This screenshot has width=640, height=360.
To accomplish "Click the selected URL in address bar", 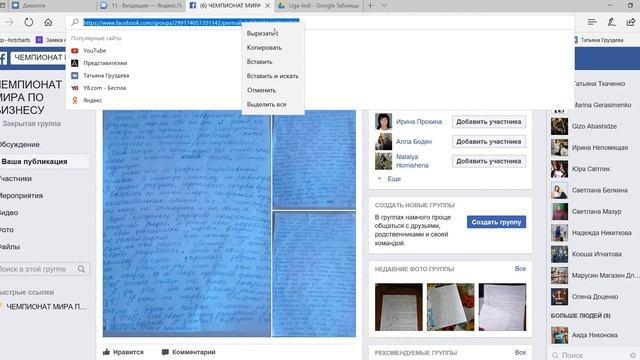I will pyautogui.click(x=191, y=22).
